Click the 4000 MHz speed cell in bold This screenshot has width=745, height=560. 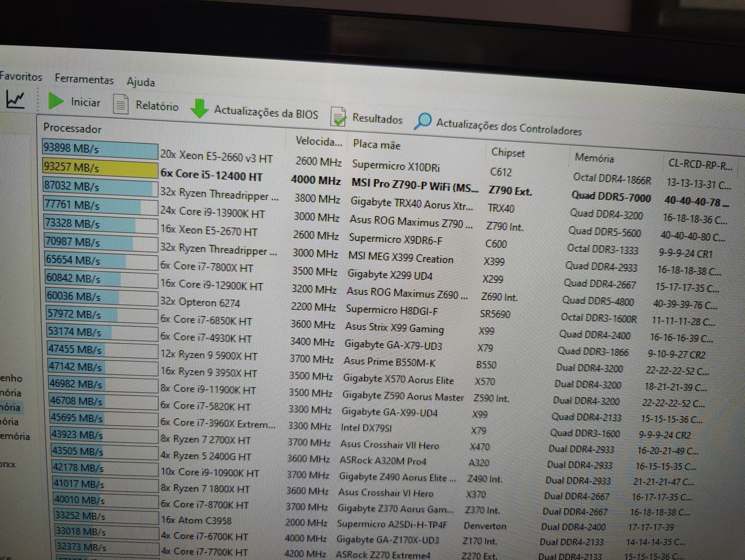(316, 181)
